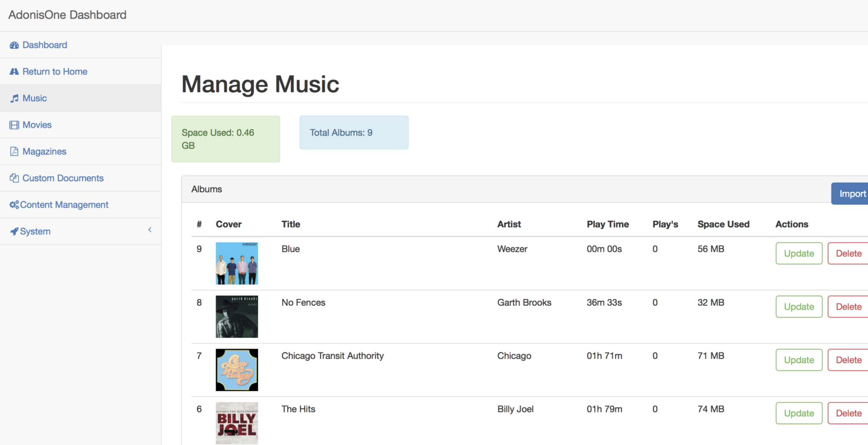868x445 pixels.
Task: Expand the System menu chevron
Action: pos(150,230)
